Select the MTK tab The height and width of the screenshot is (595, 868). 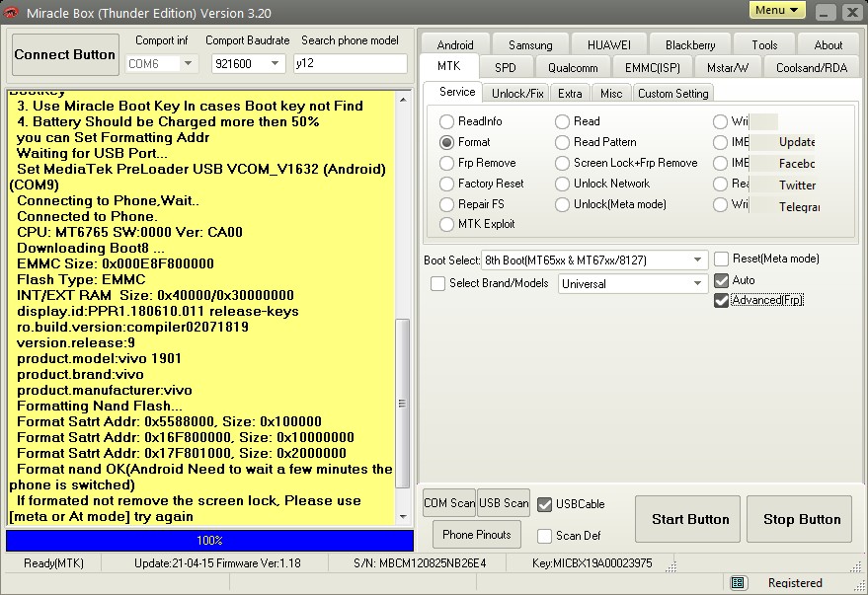[x=449, y=66]
